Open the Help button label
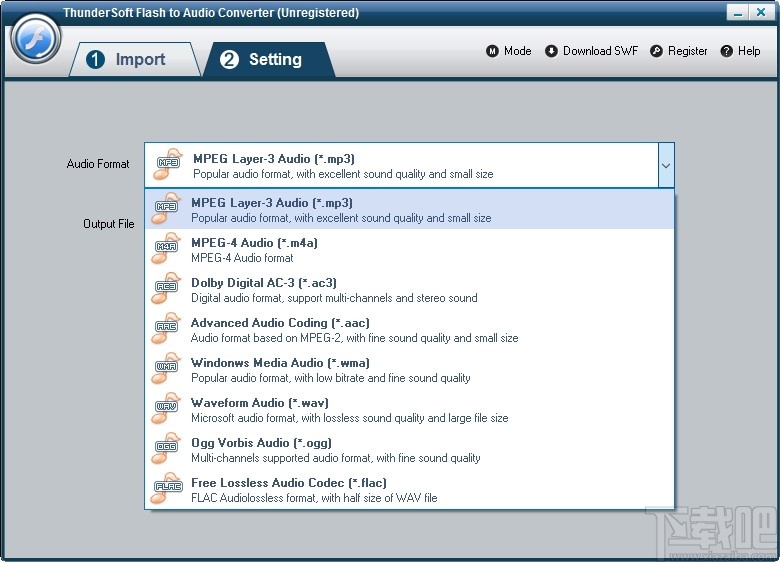780x562 pixels. [x=749, y=51]
